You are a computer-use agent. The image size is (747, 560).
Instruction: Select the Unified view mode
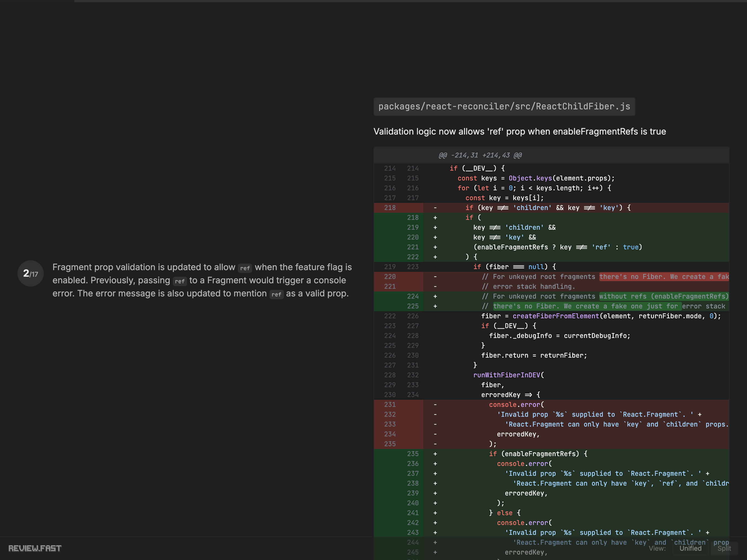(691, 548)
